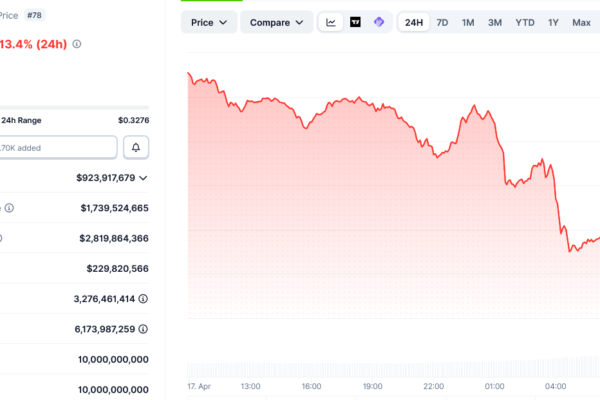Switch chart to 3M range
Image resolution: width=600 pixels, height=400 pixels.
tap(495, 22)
